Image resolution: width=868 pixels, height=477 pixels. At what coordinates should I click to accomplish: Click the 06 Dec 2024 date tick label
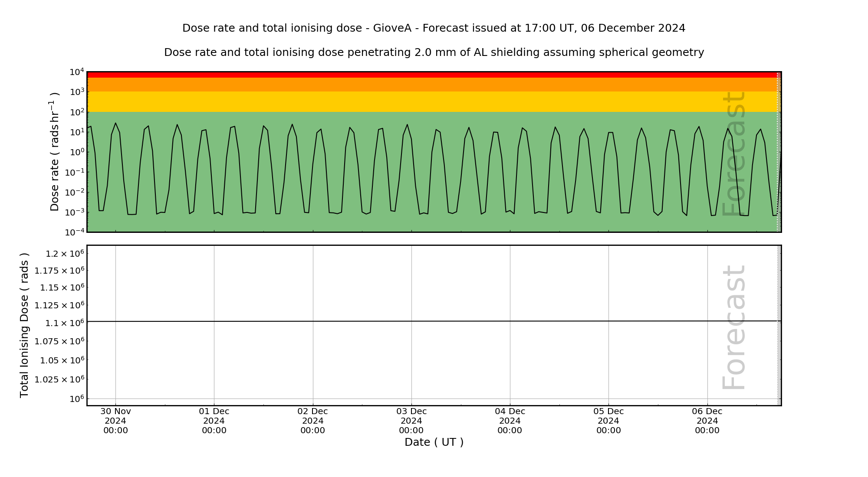pos(707,421)
